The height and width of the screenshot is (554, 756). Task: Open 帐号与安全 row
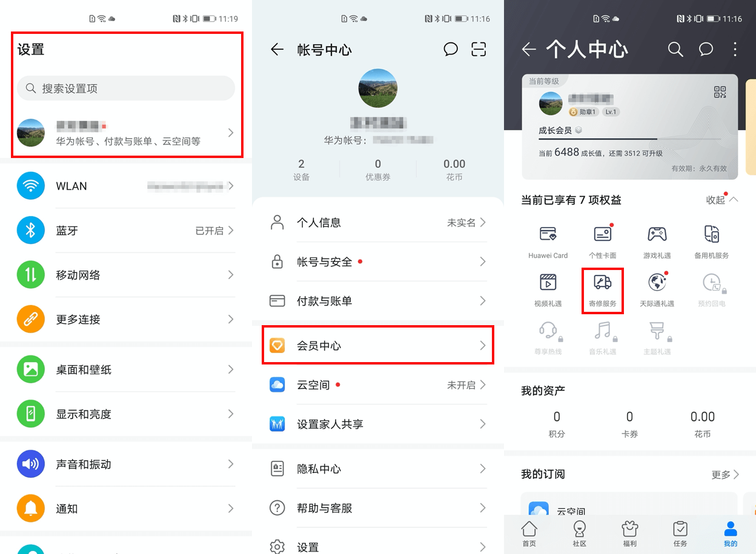point(378,262)
